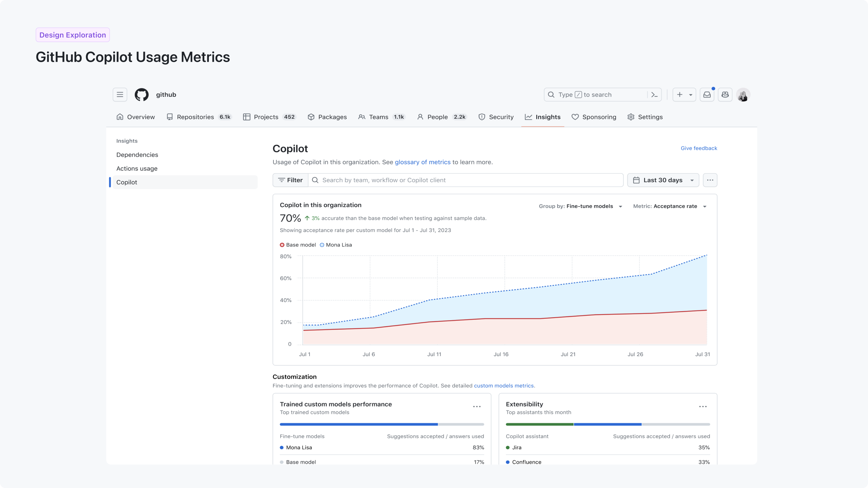Click the ellipsis next to the date range
The height and width of the screenshot is (488, 868).
tap(710, 180)
